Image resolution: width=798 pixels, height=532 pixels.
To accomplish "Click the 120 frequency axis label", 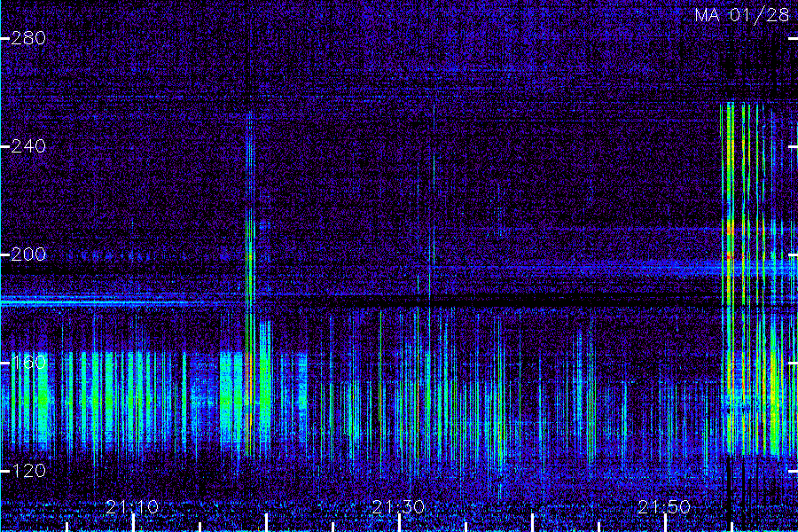I will pyautogui.click(x=28, y=471).
